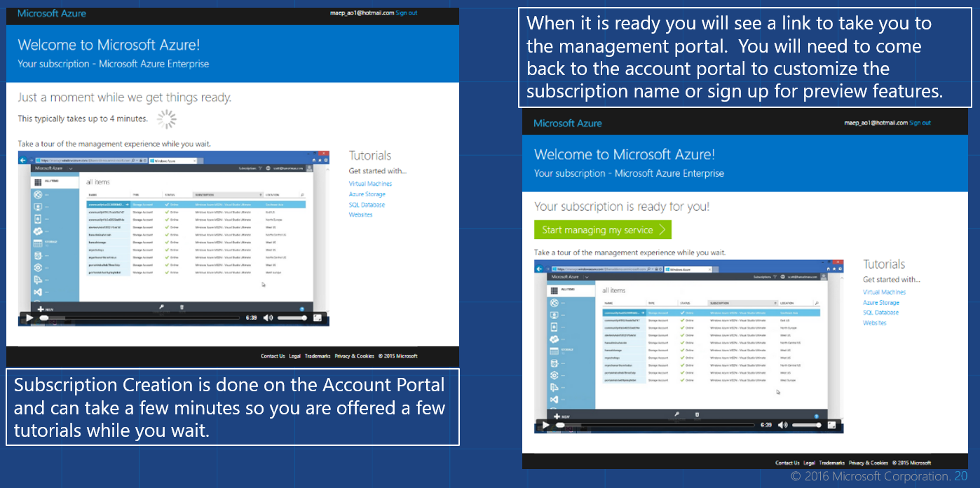This screenshot has height=488, width=980.
Task: Open the Websites tutorial on the 'subscription is ready' page
Action: [x=875, y=323]
